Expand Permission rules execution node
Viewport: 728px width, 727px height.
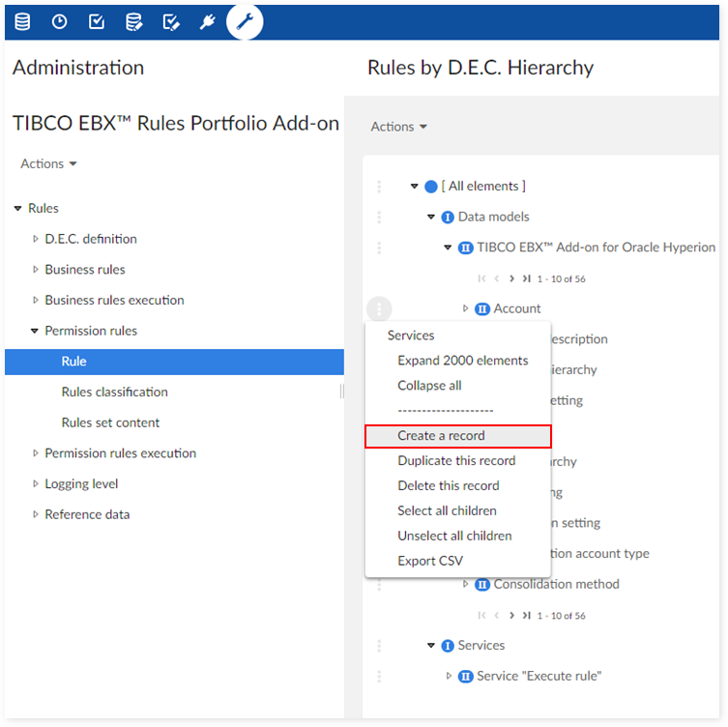(x=35, y=453)
